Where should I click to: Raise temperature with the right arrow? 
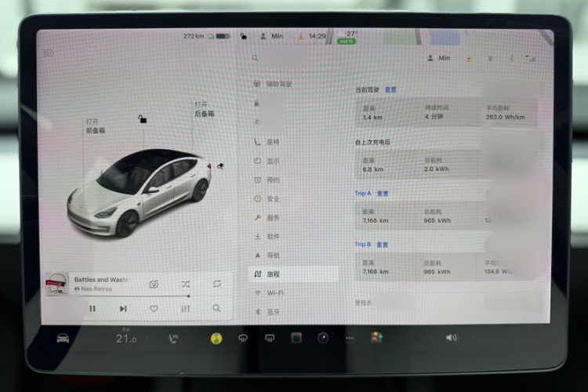point(147,339)
